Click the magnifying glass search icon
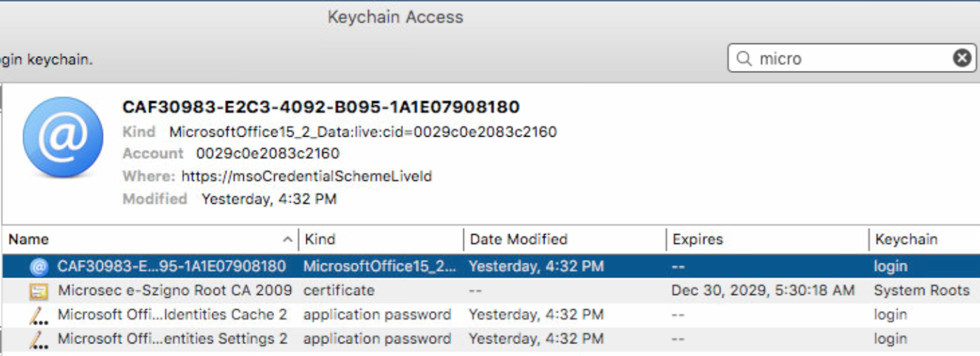 [x=744, y=59]
